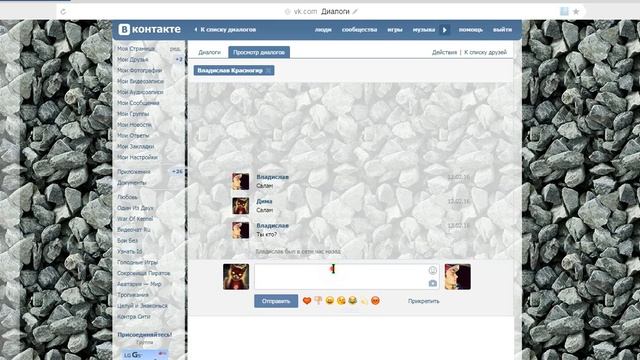Open the smiley emoji picker in message box
This screenshot has height=360, width=640.
(433, 270)
